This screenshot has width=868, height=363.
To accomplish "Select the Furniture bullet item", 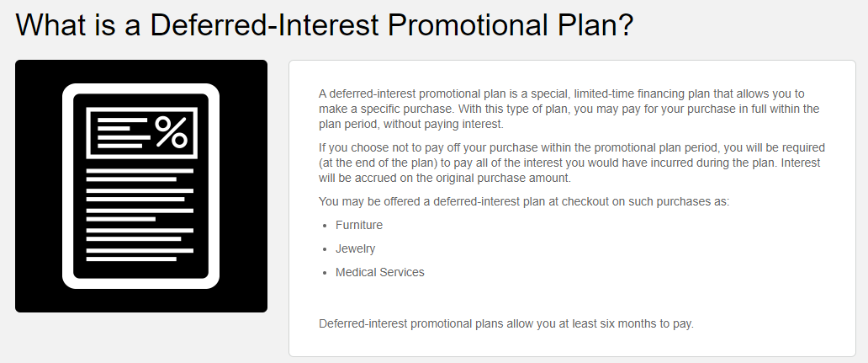I will [358, 225].
